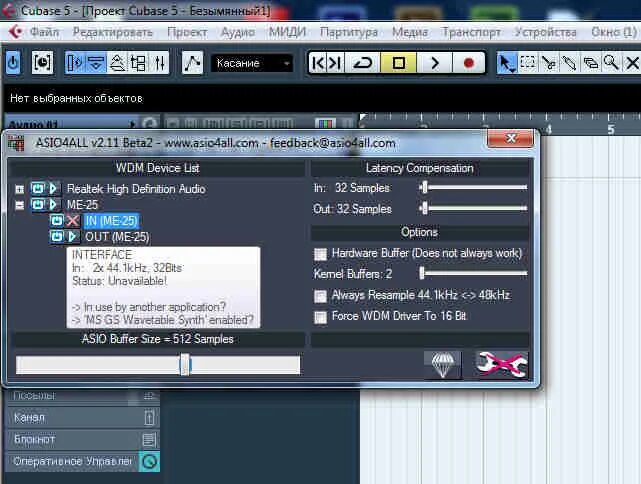Toggle the Cycle loop transport button
641x484 pixels.
(x=362, y=63)
